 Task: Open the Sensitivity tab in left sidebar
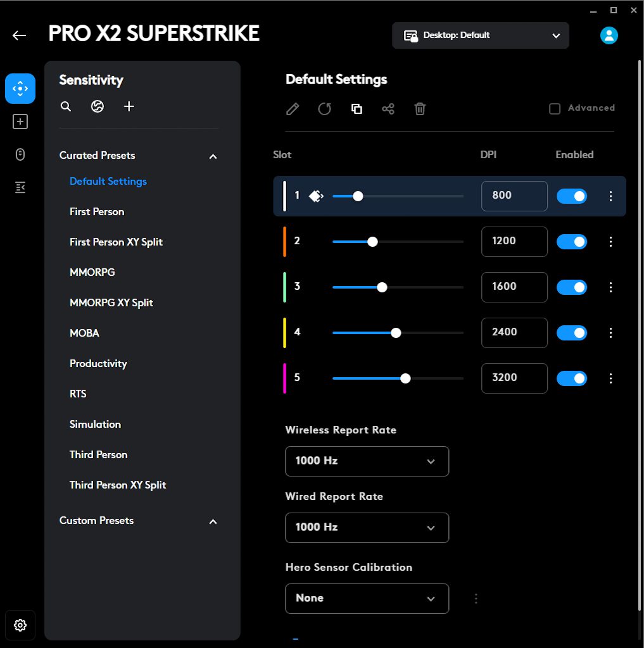[20, 89]
